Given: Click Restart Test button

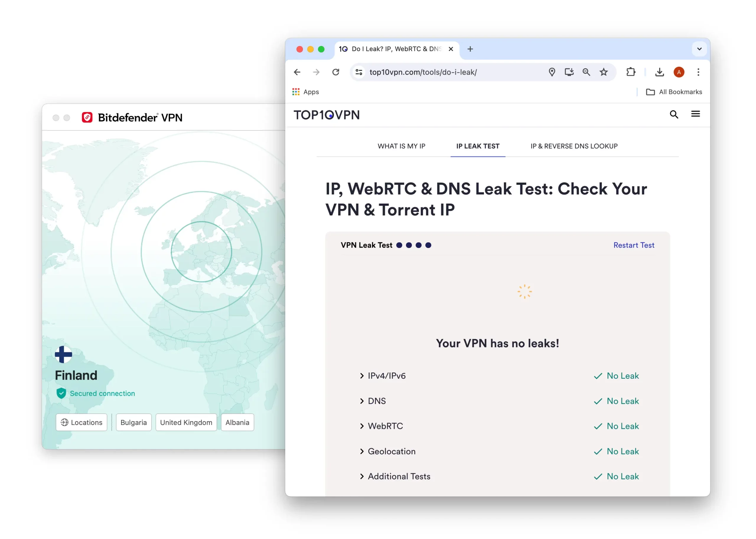Looking at the screenshot, I should 633,244.
